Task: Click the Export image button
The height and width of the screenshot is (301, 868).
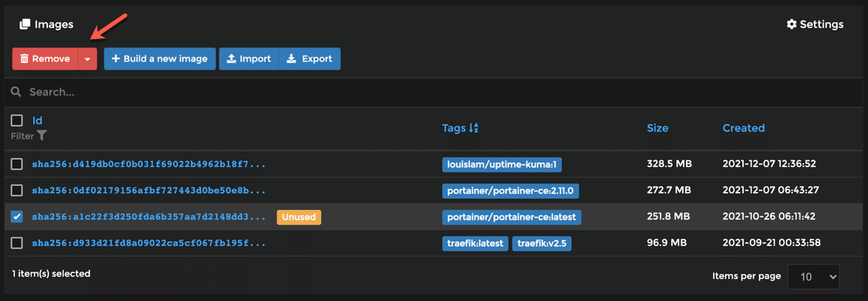Action: point(310,59)
